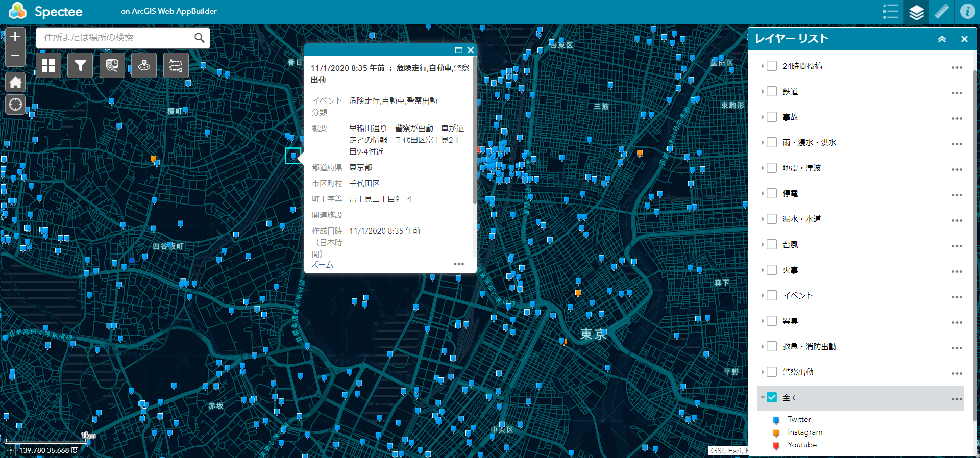Open the About info icon
This screenshot has width=980, height=458.
click(967, 12)
